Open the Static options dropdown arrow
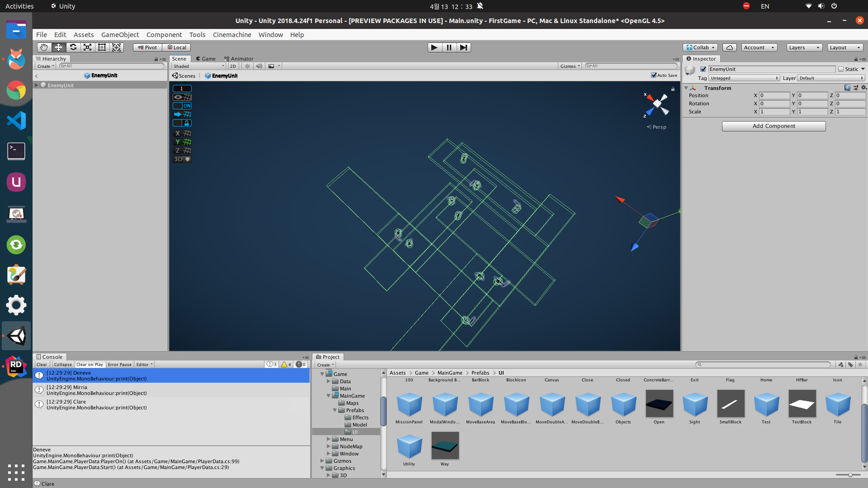Image resolution: width=868 pixels, height=488 pixels. coord(863,69)
